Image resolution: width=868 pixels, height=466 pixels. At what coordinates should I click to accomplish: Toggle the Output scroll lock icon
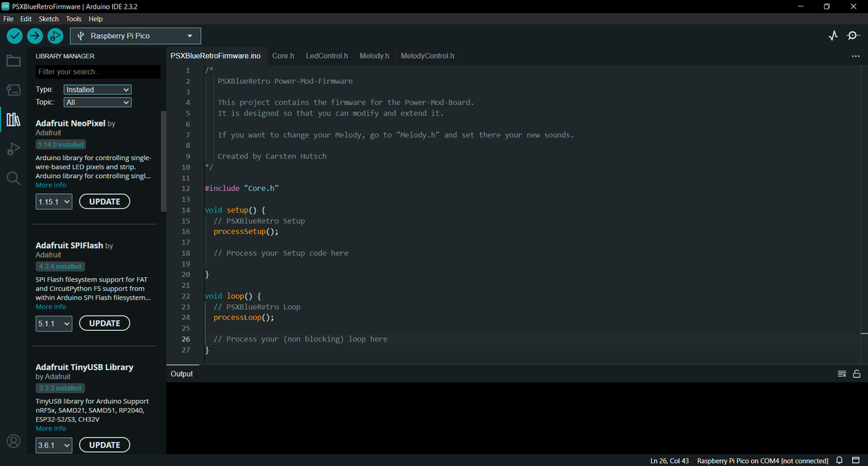click(856, 374)
